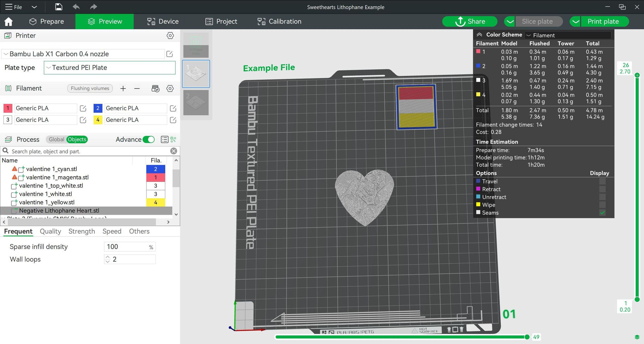
Task: Click the home icon in the toolbar
Action: point(8,21)
